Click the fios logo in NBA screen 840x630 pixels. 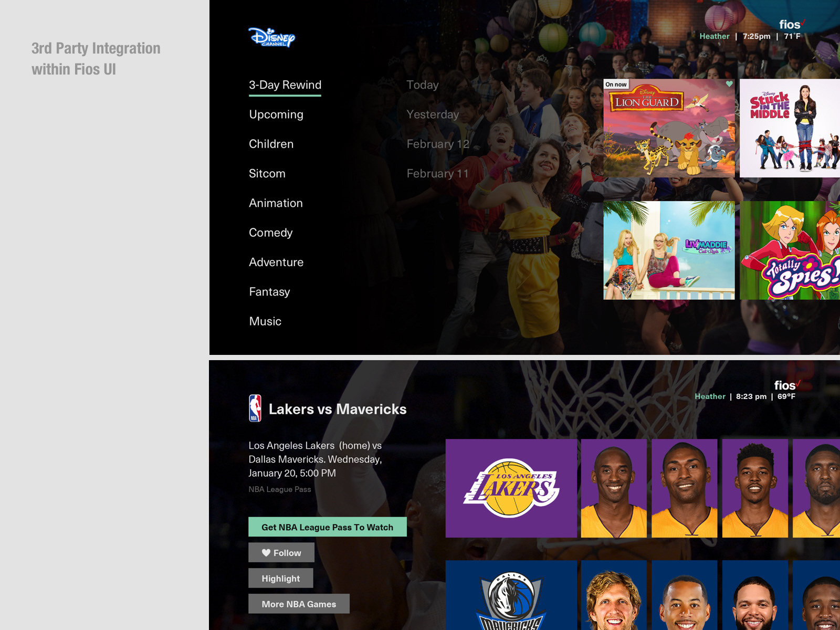[x=786, y=385]
